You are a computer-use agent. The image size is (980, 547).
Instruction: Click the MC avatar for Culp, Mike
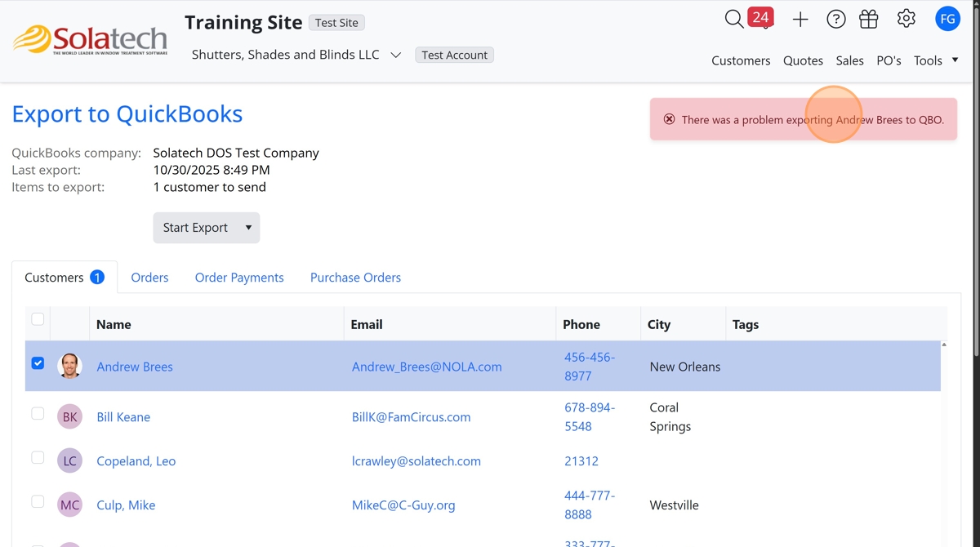pos(69,505)
